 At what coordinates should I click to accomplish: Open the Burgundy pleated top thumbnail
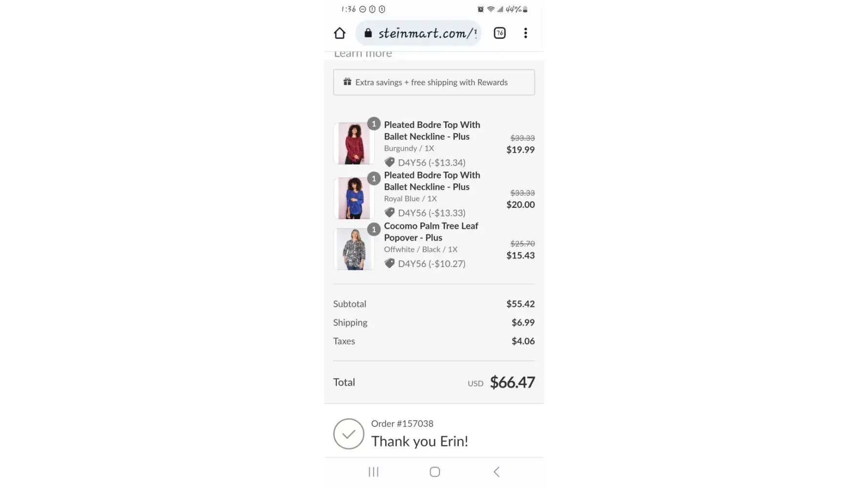coord(354,143)
